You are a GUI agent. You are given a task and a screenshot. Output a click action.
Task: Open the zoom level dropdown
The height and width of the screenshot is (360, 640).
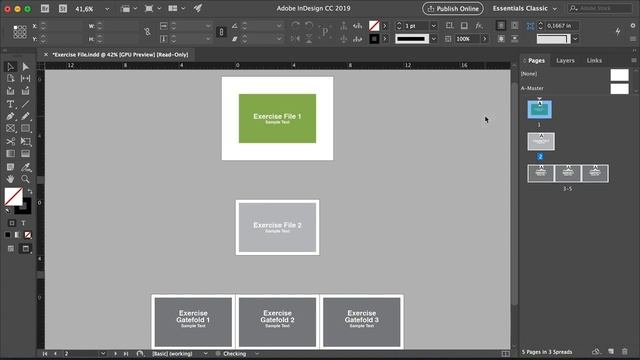coord(107,9)
